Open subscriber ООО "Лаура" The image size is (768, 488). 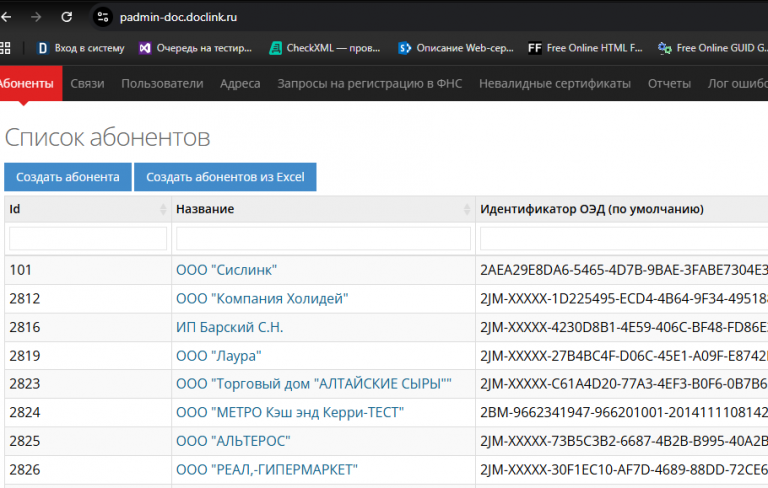(x=218, y=356)
